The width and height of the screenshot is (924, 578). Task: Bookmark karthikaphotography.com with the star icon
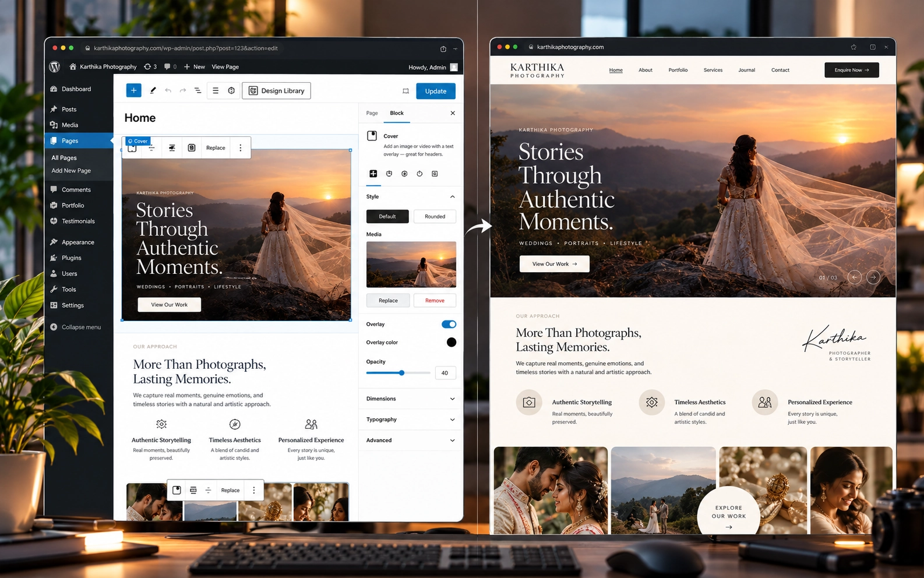tap(854, 47)
